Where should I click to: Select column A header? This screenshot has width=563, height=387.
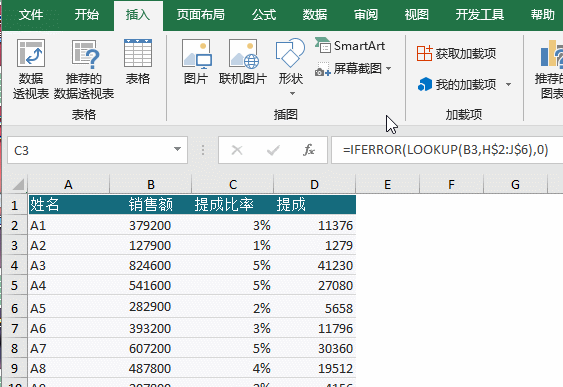(68, 185)
